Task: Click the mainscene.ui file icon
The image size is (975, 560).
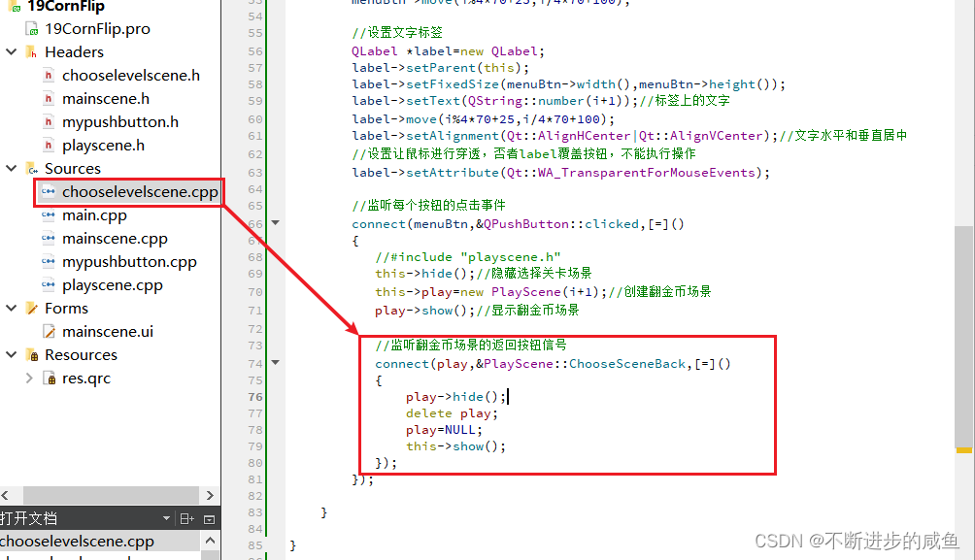Action: [x=50, y=331]
